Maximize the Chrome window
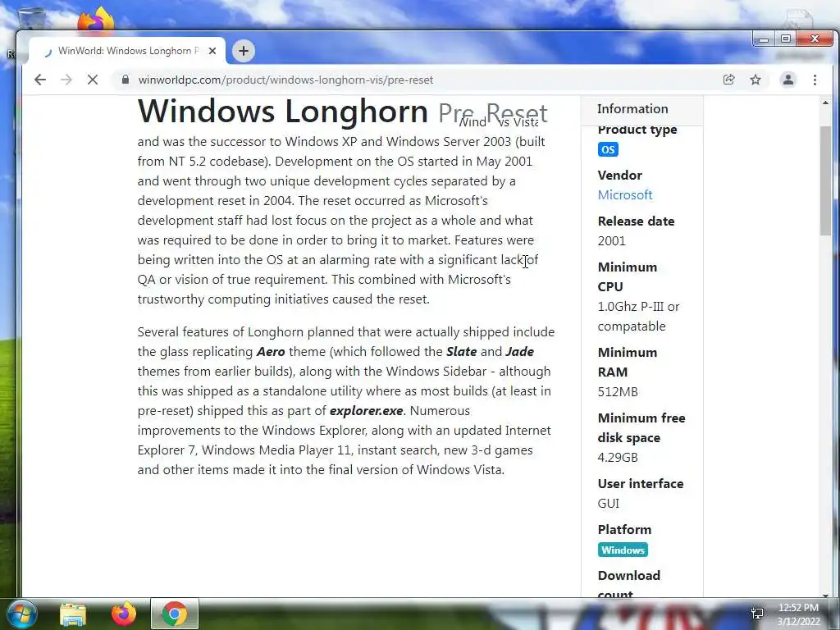 tap(785, 39)
